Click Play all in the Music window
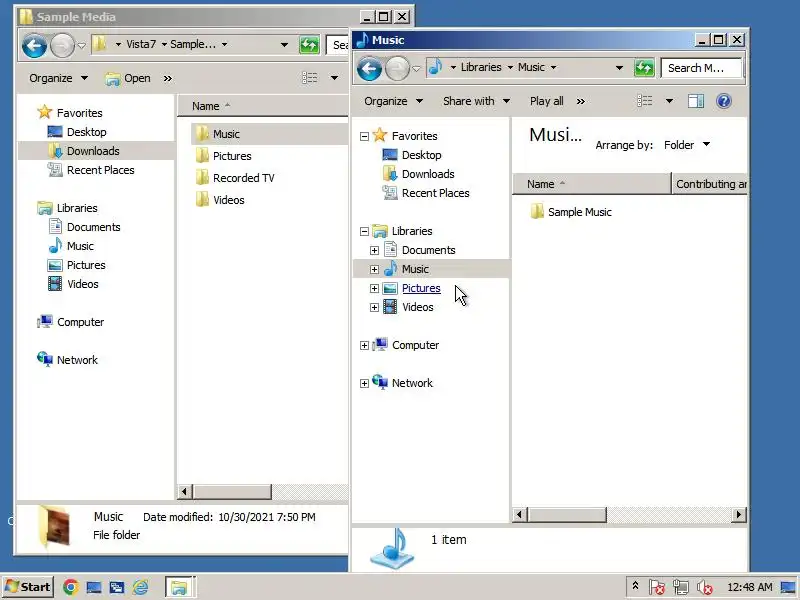 [546, 101]
